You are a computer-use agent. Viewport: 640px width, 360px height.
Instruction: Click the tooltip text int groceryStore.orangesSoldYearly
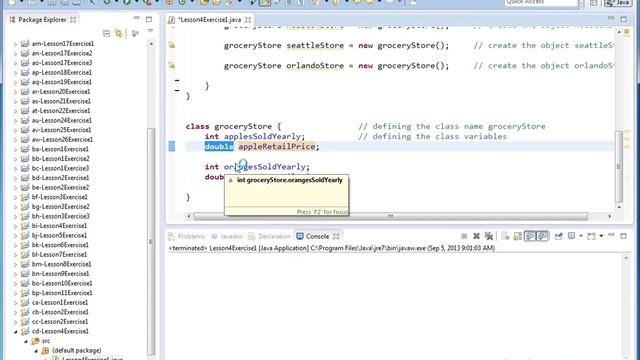pos(289,180)
